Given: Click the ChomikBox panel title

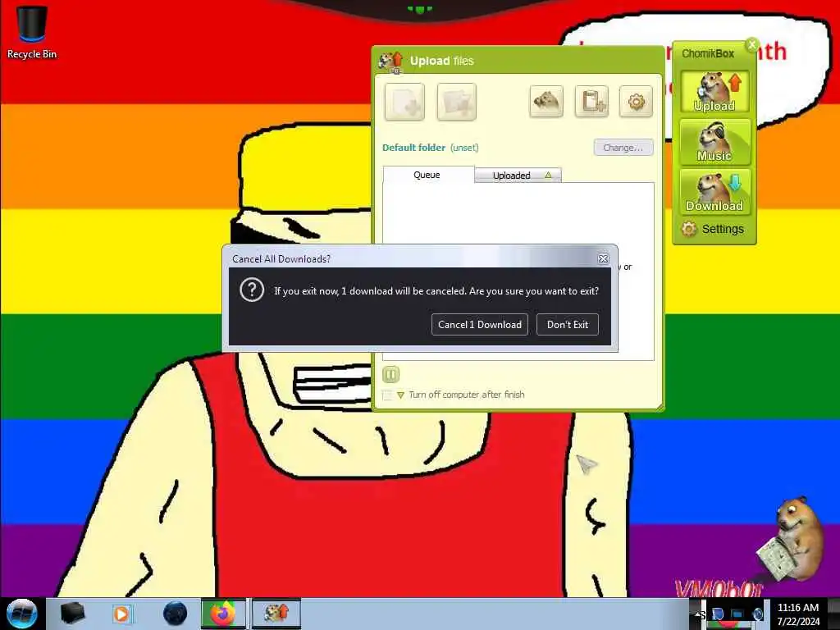Looking at the screenshot, I should (708, 53).
